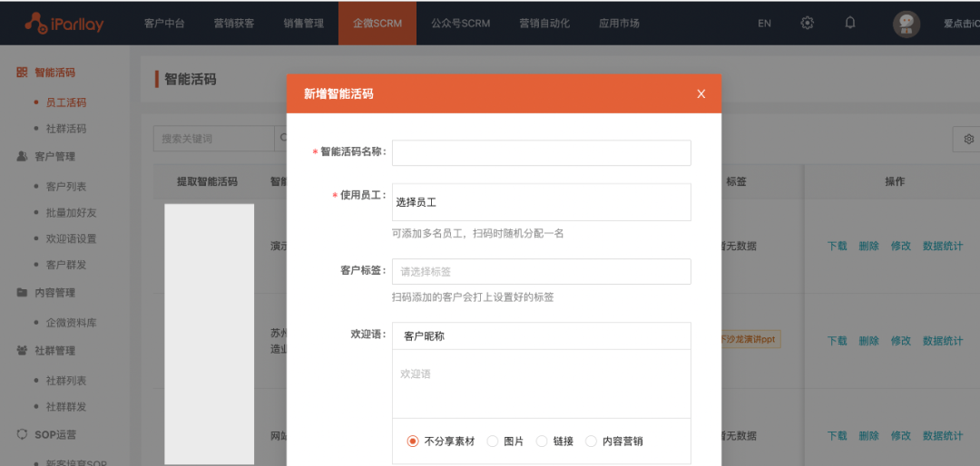Click 下载 in the 沙龙演讲ppt row
This screenshot has width=980, height=466.
point(838,341)
